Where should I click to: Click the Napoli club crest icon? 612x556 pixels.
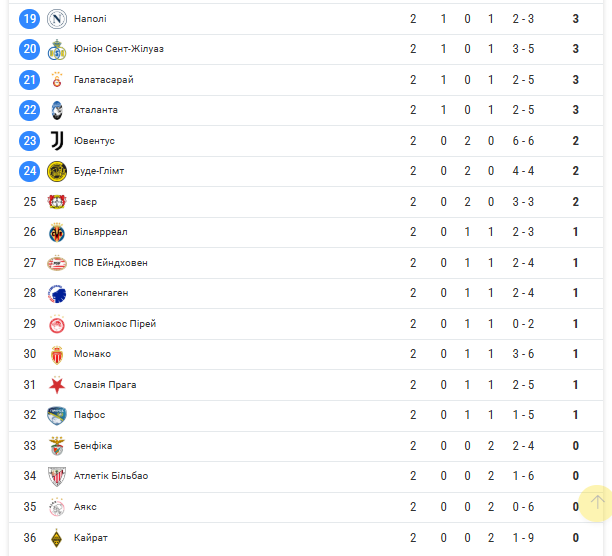tap(57, 19)
